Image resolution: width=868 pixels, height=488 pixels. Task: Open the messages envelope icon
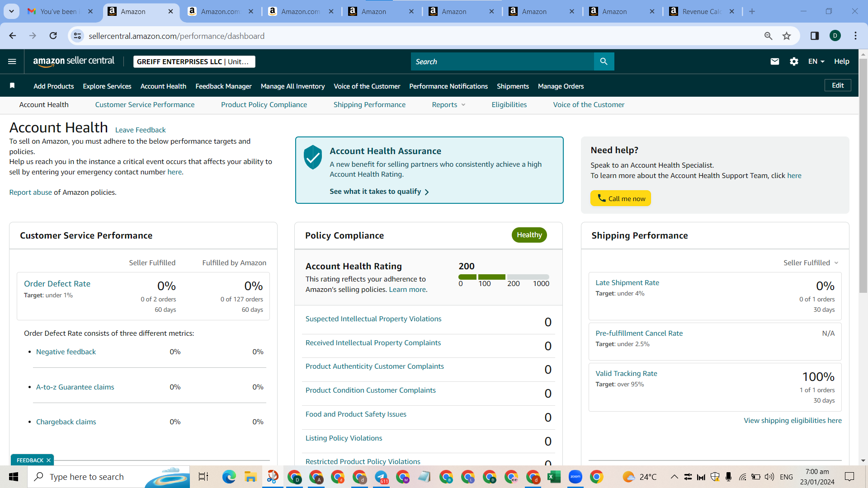(x=774, y=61)
